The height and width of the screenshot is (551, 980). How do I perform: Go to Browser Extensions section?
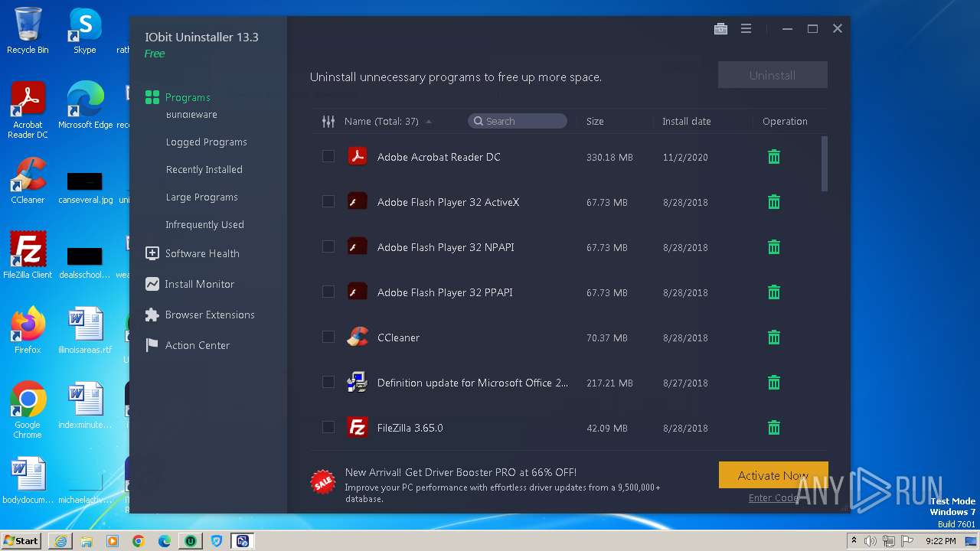point(210,315)
